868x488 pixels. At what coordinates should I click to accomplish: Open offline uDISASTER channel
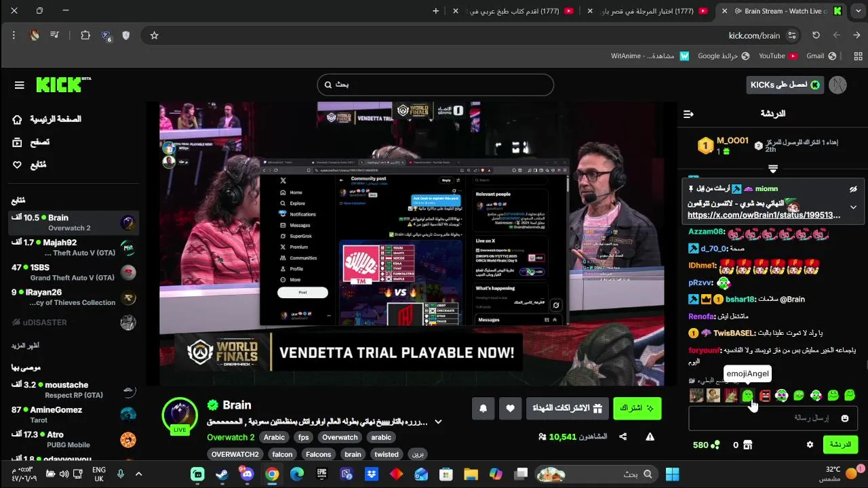(x=73, y=323)
